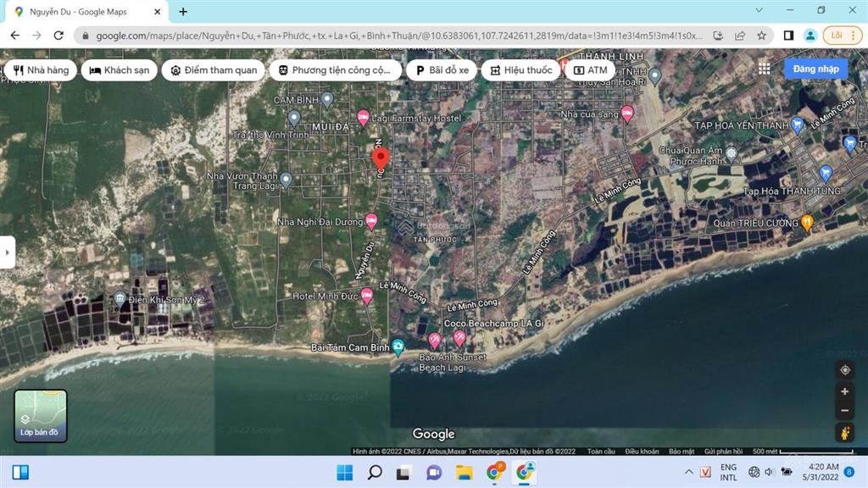Bookmark this page with the star
Screen dimensions: 868x488
[x=761, y=36]
